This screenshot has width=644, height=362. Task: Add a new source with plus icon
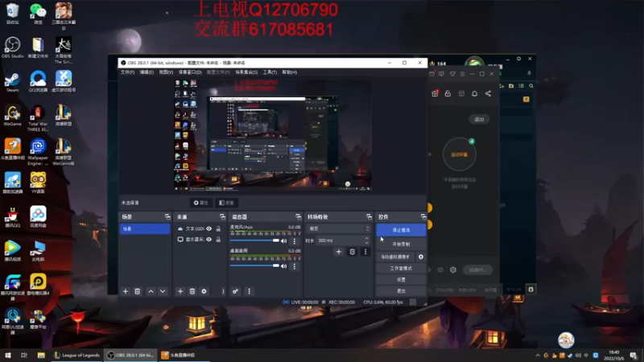click(180, 291)
